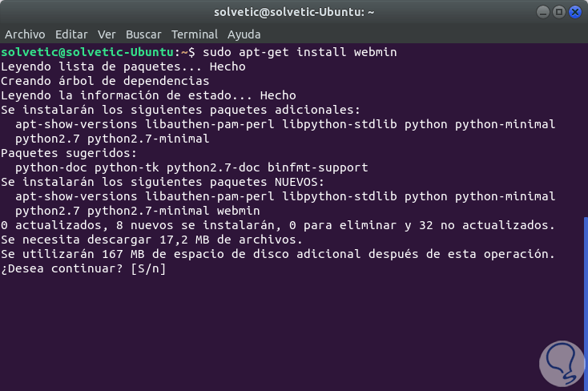Open the Ayuda help menu
This screenshot has height=391, width=588.
pyautogui.click(x=244, y=34)
